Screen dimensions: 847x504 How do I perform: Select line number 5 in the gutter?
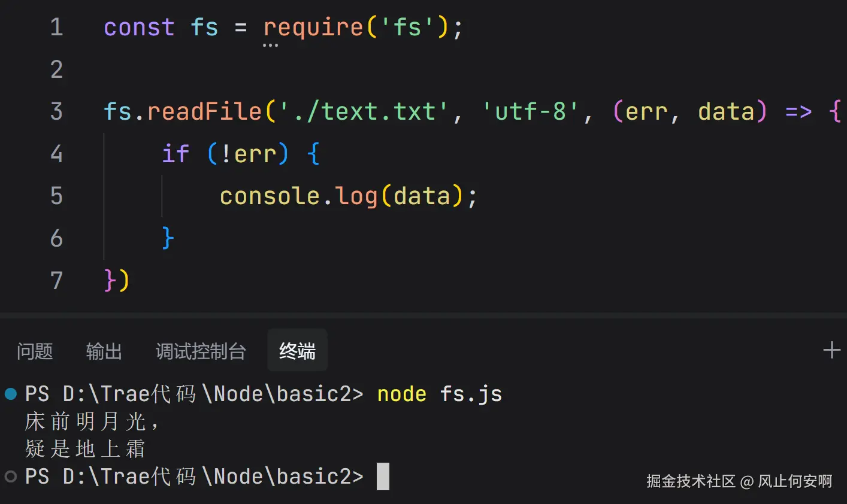56,196
